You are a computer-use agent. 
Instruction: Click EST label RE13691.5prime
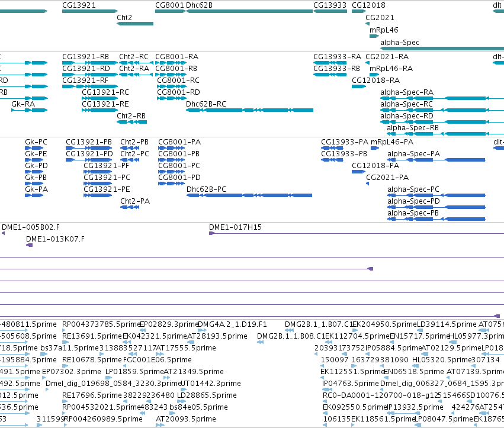click(x=92, y=336)
